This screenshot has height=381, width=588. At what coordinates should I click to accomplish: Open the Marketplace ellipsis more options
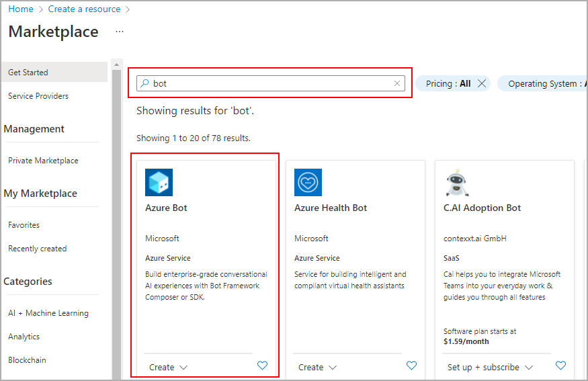[120, 32]
